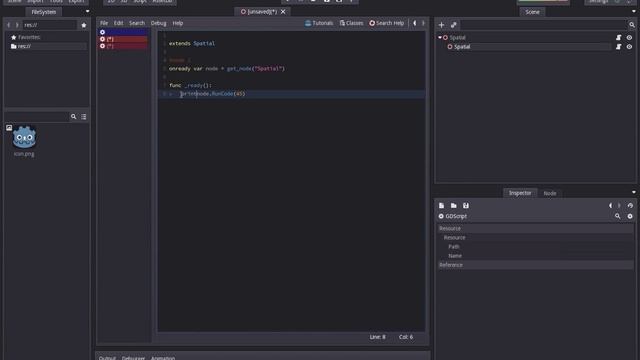The width and height of the screenshot is (640, 360).
Task: Go forward in FileSystem history
Action: pos(17,25)
